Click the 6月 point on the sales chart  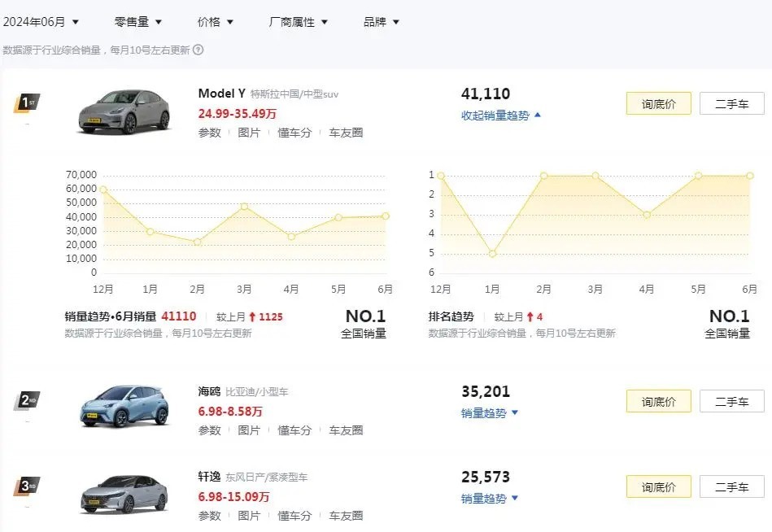[386, 216]
